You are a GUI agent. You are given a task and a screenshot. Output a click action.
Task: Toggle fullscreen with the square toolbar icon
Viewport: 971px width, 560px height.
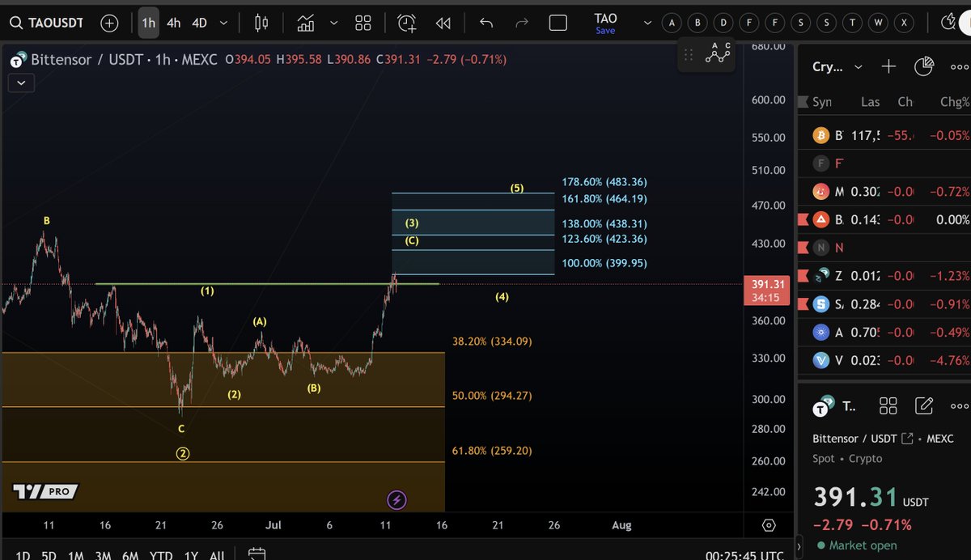tap(558, 23)
